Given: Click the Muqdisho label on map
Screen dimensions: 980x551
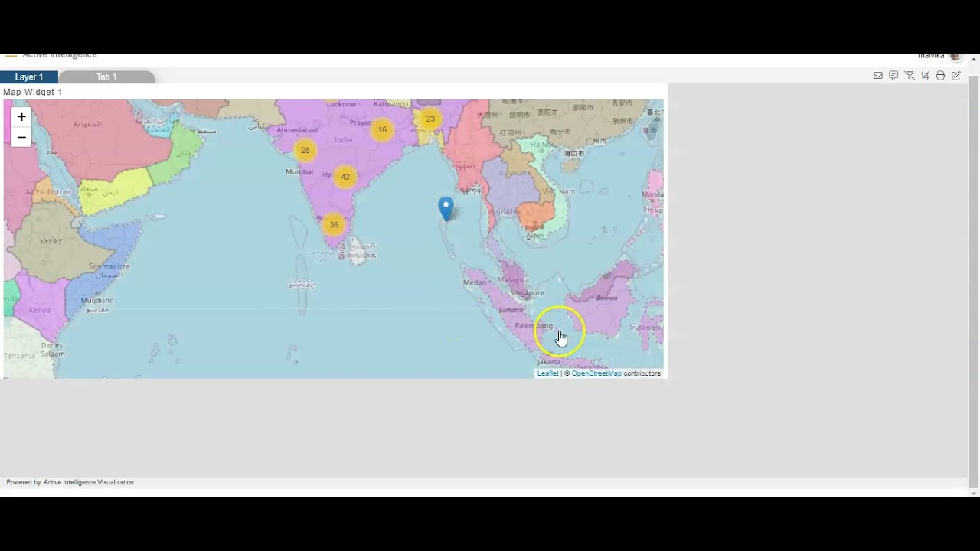Looking at the screenshot, I should [x=96, y=301].
